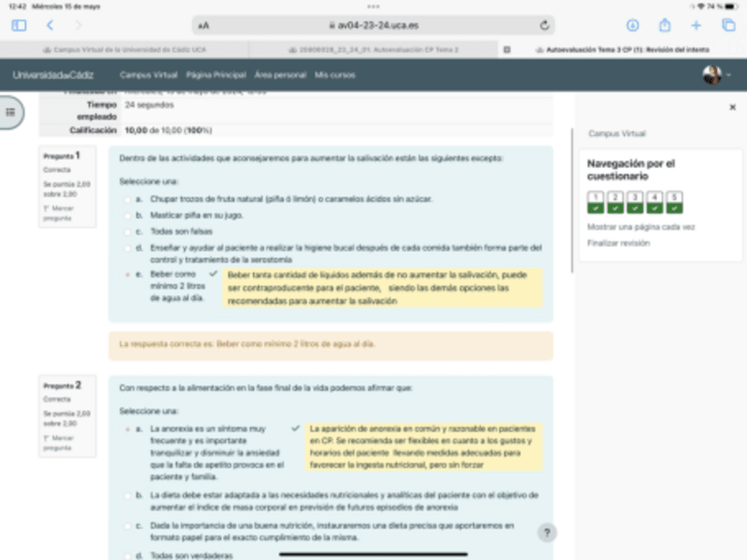Select question 2 option d Todas son verdaderas
Image resolution: width=747 pixels, height=560 pixels.
tap(127, 556)
